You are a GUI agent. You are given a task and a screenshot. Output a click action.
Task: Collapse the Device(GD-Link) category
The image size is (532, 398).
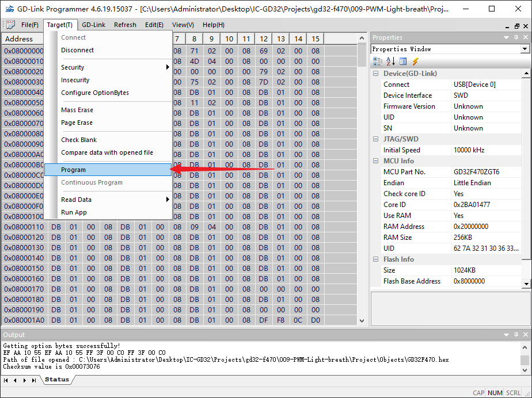[x=375, y=73]
